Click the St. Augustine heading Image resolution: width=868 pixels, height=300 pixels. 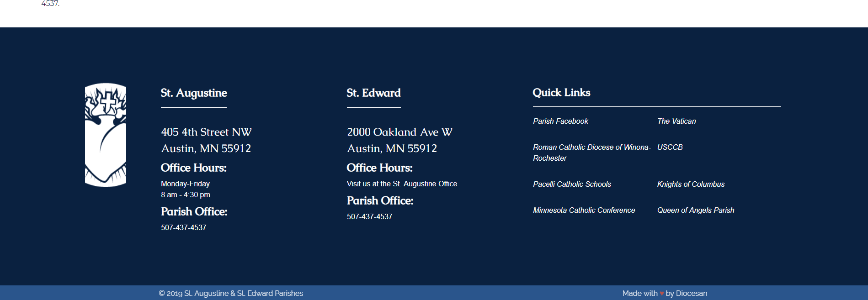pos(194,93)
